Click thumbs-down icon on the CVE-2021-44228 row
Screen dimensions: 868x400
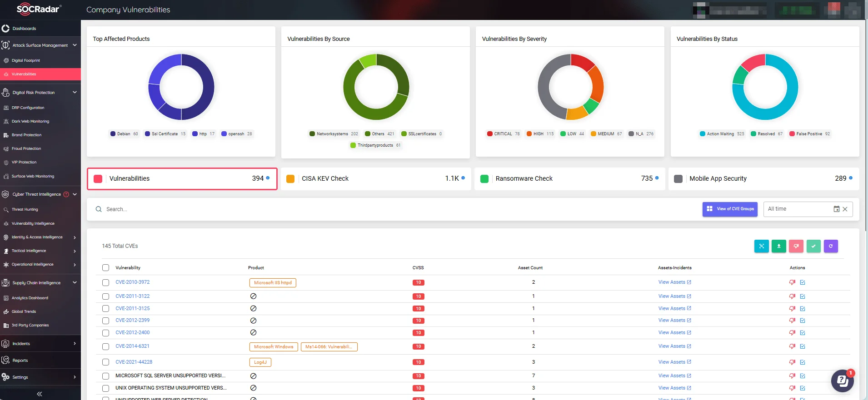coord(792,362)
